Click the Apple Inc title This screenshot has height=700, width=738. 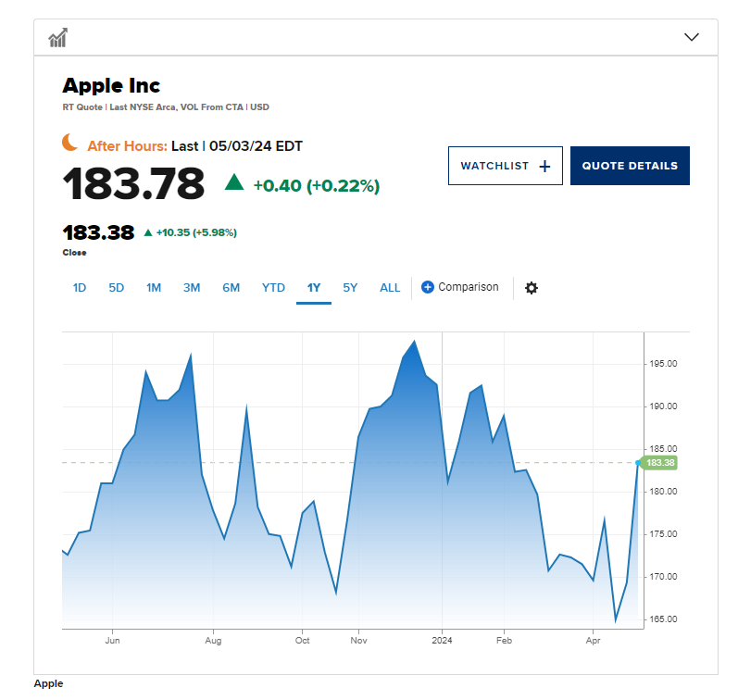(111, 86)
